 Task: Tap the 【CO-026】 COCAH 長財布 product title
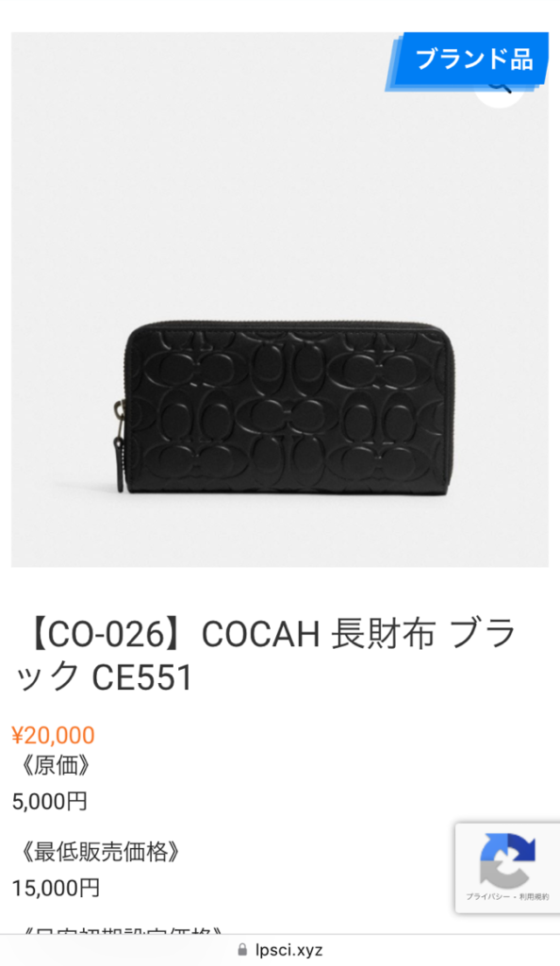[265, 656]
